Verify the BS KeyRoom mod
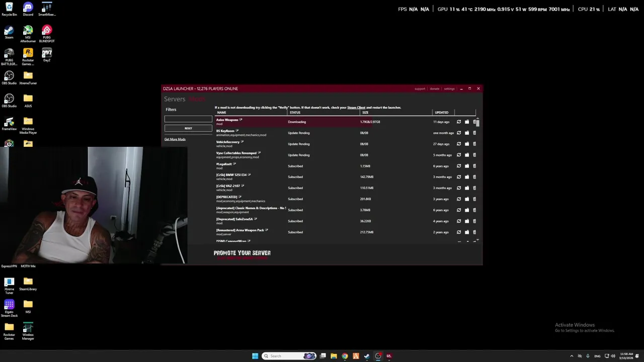The height and width of the screenshot is (362, 644). [458, 133]
